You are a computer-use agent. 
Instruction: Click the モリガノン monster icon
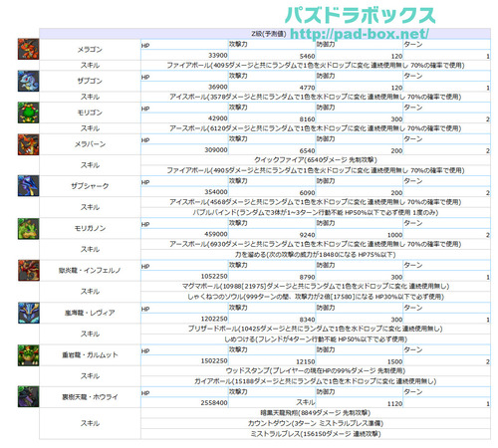28,229
